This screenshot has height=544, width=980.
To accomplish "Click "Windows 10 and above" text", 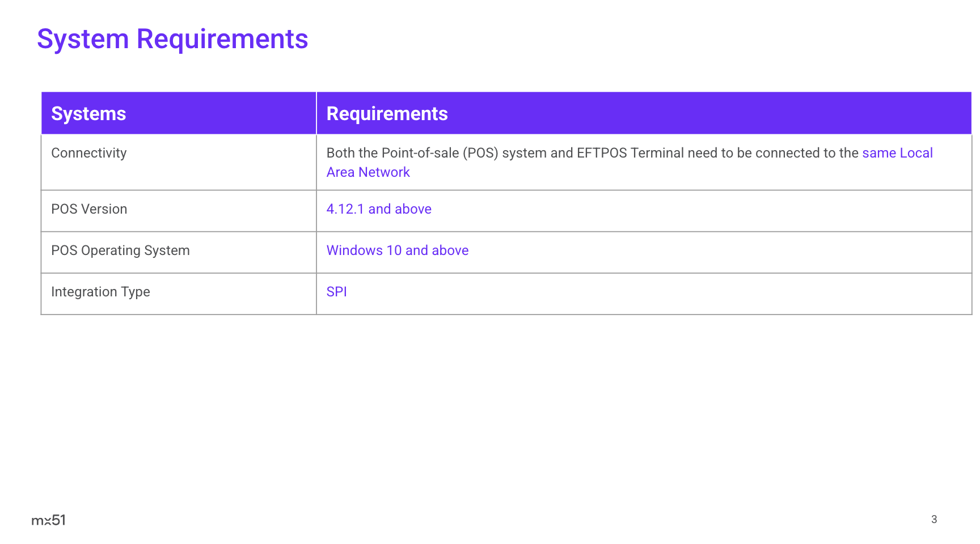I will (397, 250).
